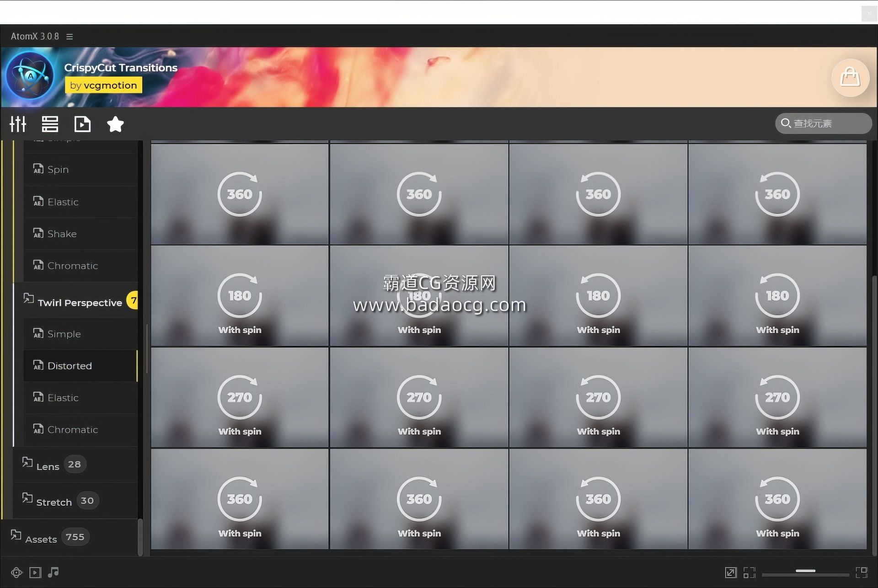The width and height of the screenshot is (878, 588).
Task: Click the CrispyCut Transitions title
Action: (121, 68)
